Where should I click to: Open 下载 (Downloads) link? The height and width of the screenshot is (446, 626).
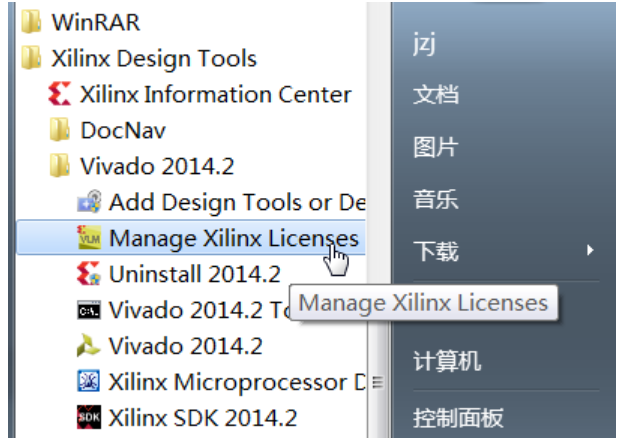[x=436, y=251]
